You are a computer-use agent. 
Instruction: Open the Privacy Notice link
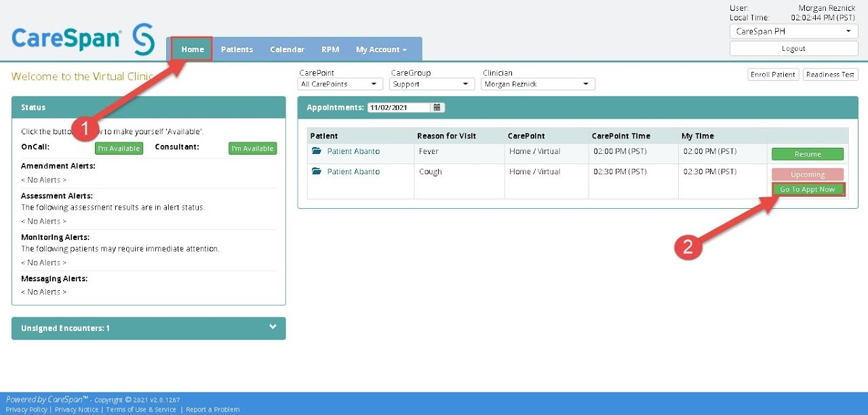pyautogui.click(x=77, y=410)
